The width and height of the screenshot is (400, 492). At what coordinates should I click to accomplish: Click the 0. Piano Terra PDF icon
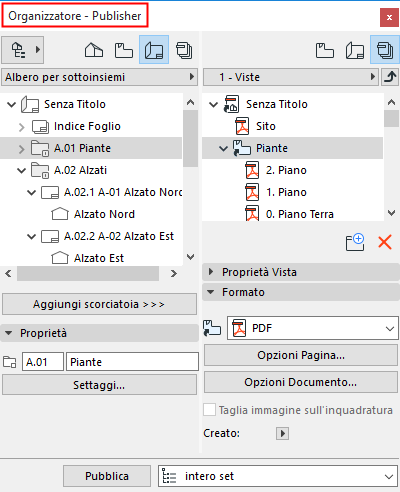coord(252,213)
